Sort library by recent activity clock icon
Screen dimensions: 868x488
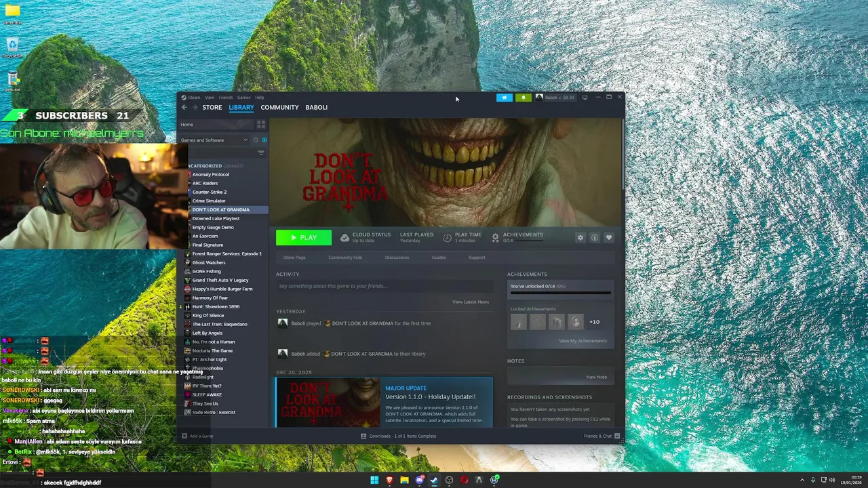[x=256, y=140]
